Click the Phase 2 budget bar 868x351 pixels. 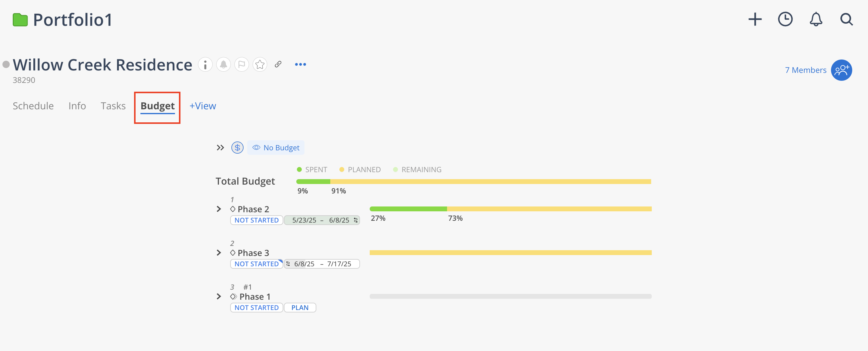tap(510, 209)
